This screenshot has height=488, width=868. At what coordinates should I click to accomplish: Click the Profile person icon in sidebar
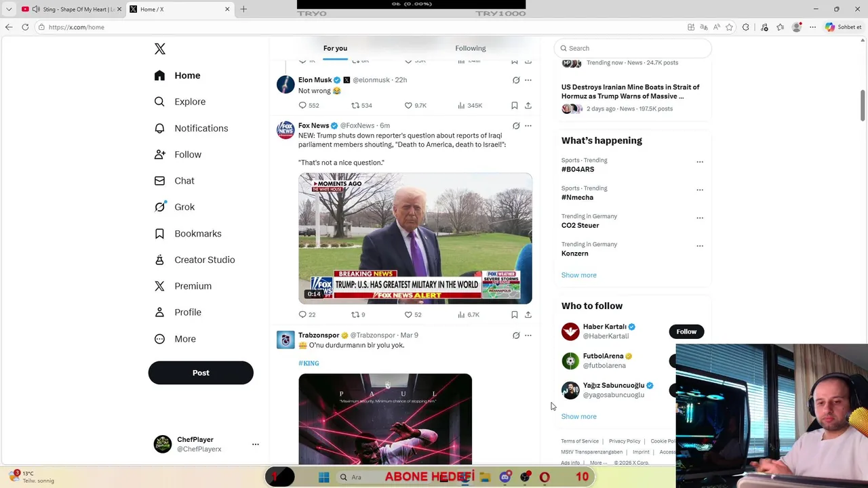(x=159, y=312)
